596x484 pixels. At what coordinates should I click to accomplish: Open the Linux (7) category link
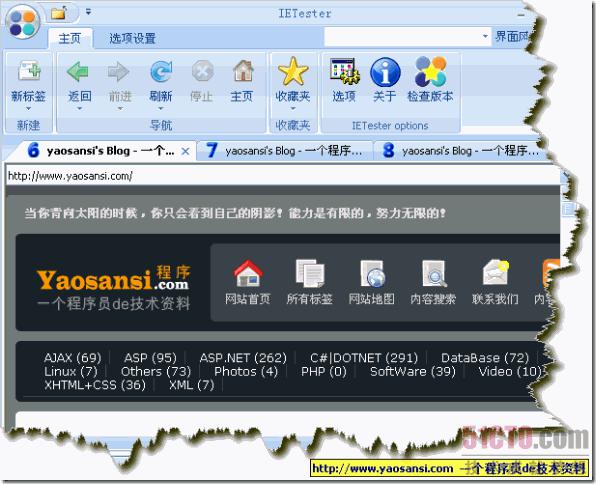pyautogui.click(x=71, y=371)
